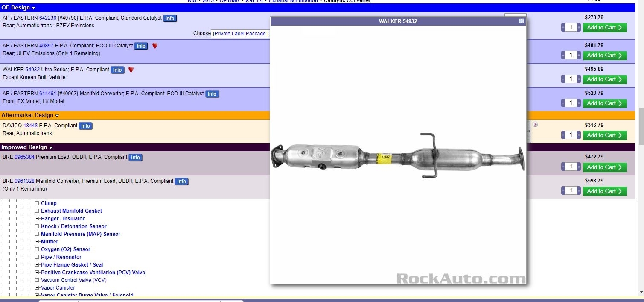This screenshot has width=644, height=302.
Task: Decrease quantity for the $598.79 item
Action: point(563,191)
